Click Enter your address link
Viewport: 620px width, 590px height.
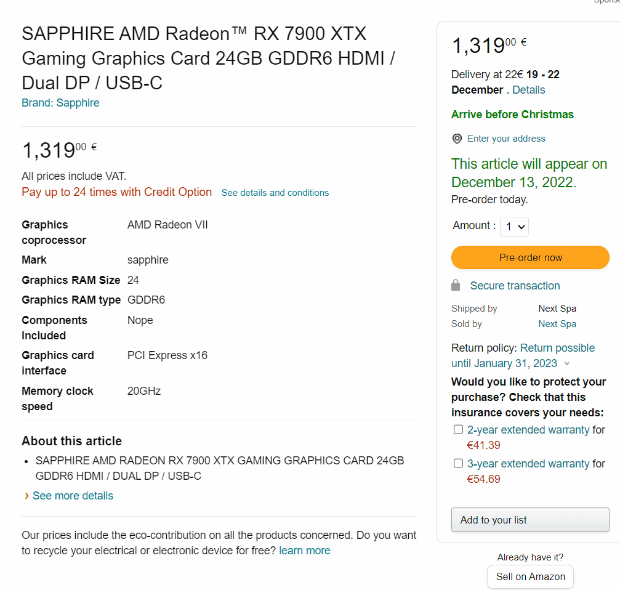506,138
